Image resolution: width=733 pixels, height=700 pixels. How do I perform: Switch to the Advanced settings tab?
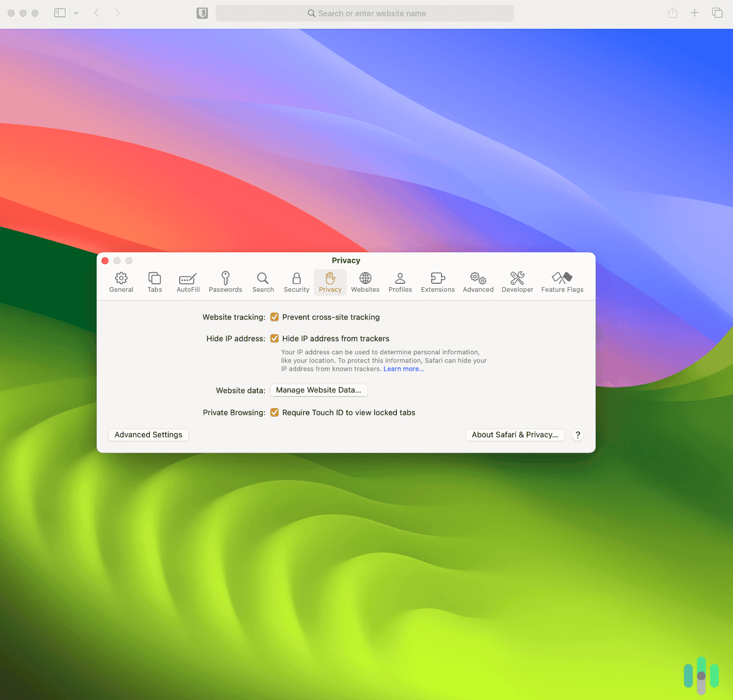point(478,282)
